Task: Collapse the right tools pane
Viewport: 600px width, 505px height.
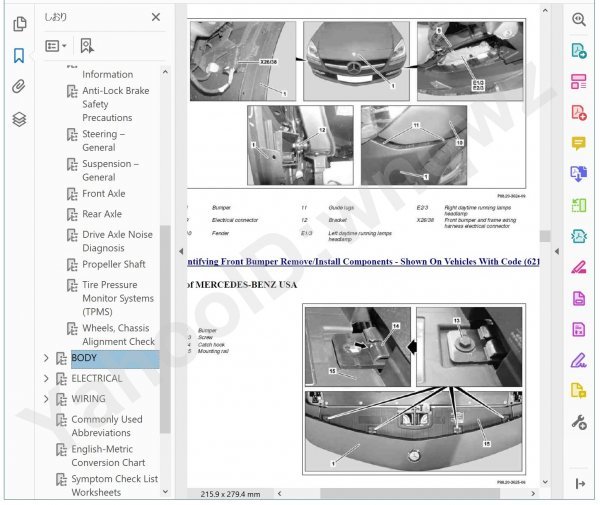Action: point(580,484)
